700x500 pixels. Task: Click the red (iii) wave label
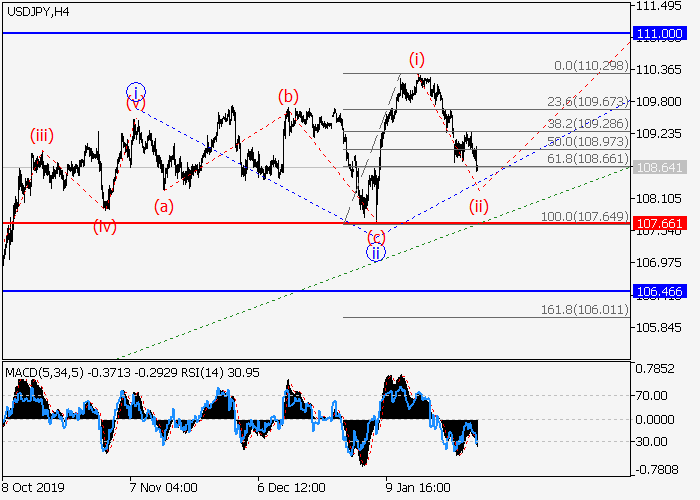click(42, 135)
